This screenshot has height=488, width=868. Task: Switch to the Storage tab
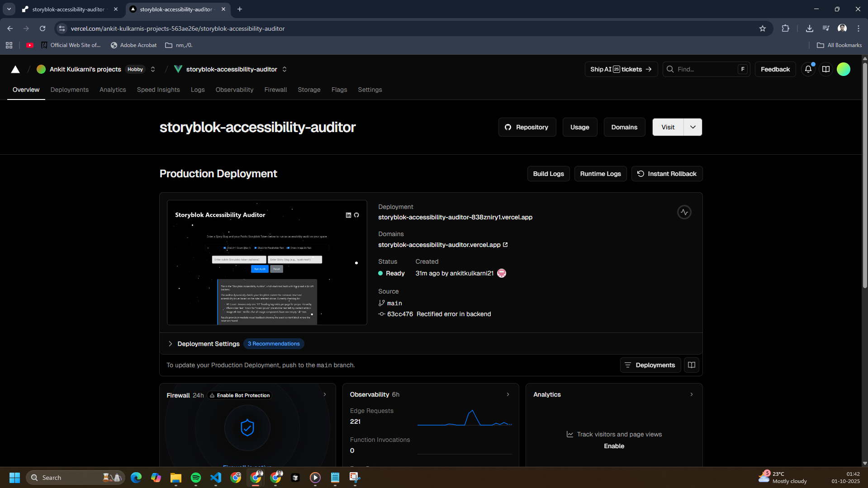tap(309, 90)
